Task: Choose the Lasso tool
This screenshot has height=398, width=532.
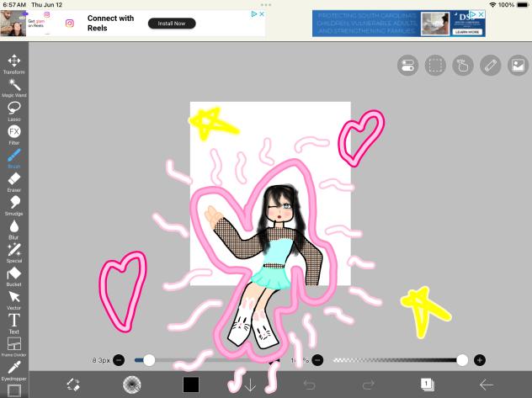Action: [x=14, y=111]
